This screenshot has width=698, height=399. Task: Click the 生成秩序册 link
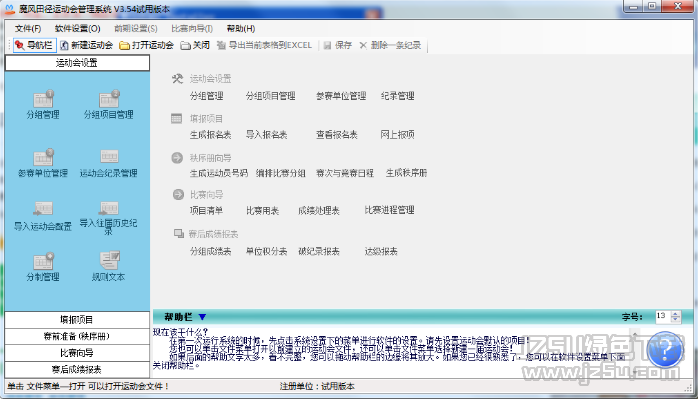pos(406,173)
